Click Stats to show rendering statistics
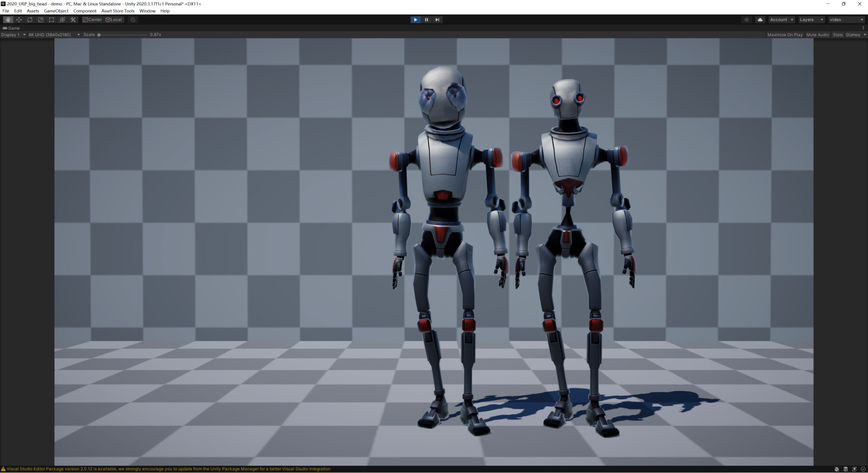 [838, 34]
